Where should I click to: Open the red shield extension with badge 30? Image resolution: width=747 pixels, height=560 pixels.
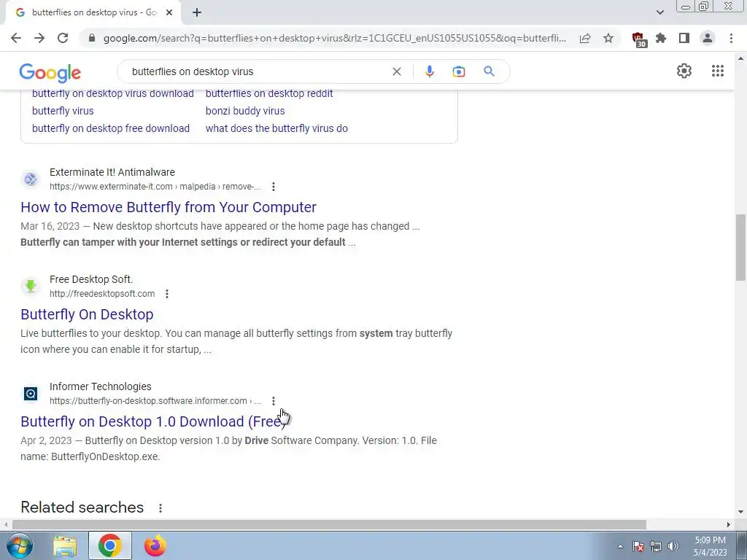638,39
